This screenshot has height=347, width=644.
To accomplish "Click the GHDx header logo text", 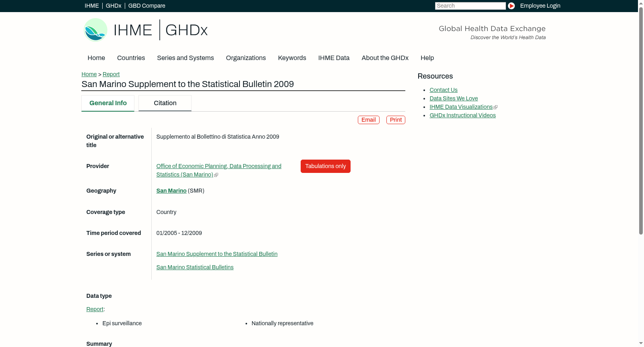I will point(186,30).
